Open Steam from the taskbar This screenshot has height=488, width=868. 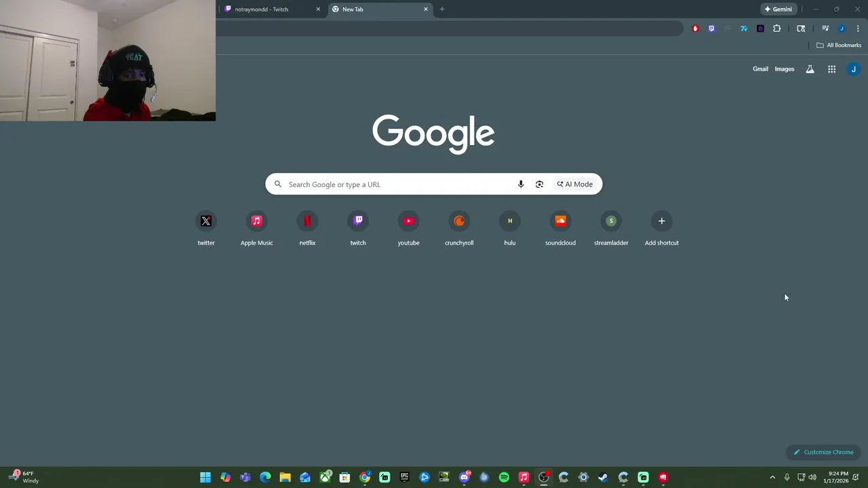pyautogui.click(x=603, y=477)
